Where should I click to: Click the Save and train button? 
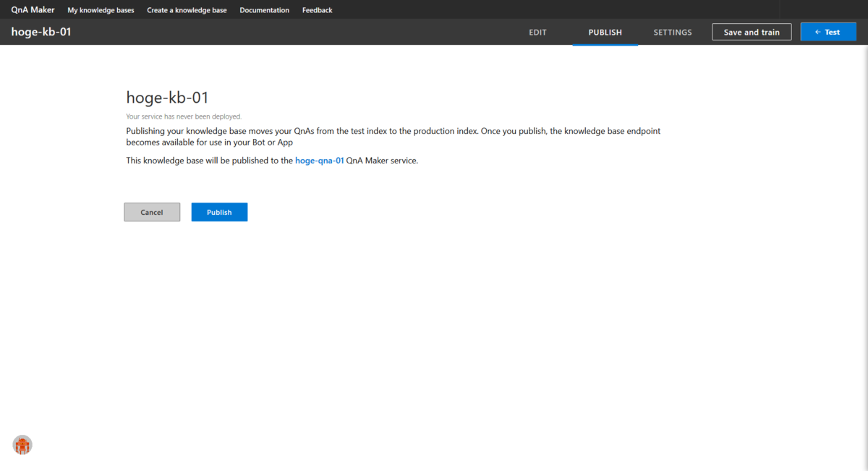tap(752, 32)
